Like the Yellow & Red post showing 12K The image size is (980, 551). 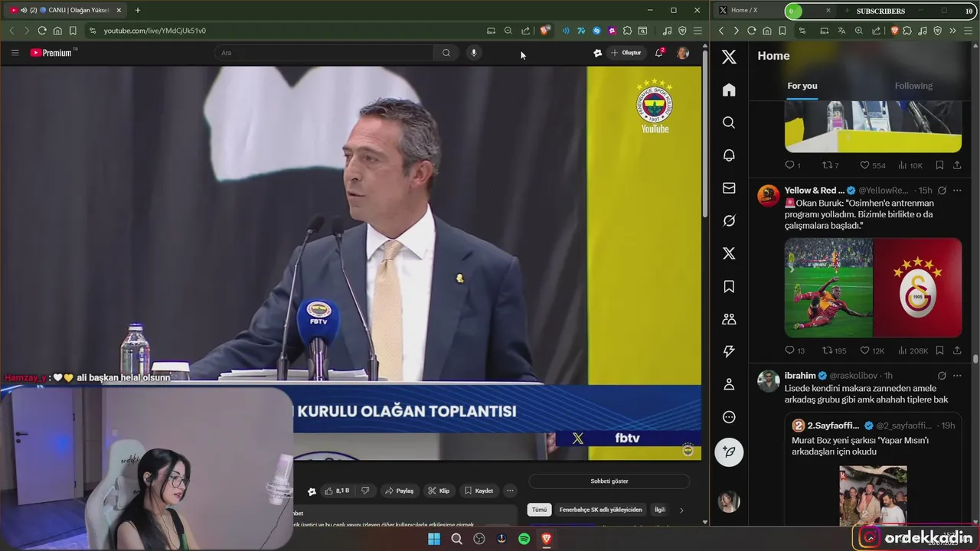(871, 350)
